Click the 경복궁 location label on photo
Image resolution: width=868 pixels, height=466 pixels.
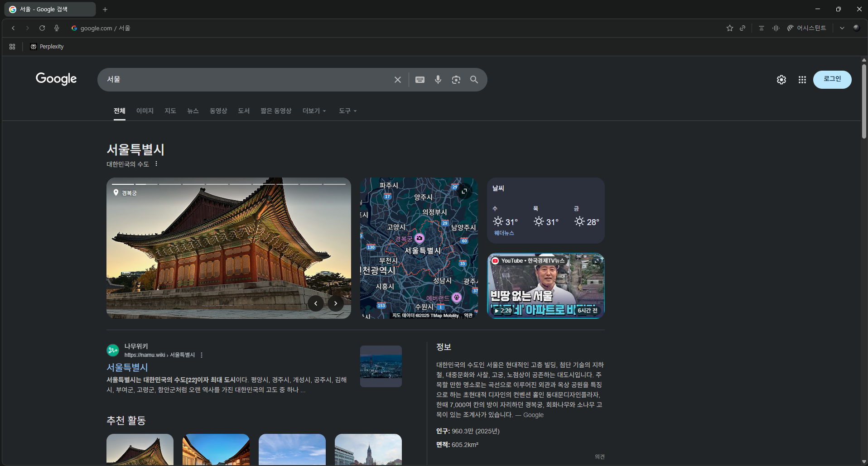[125, 193]
